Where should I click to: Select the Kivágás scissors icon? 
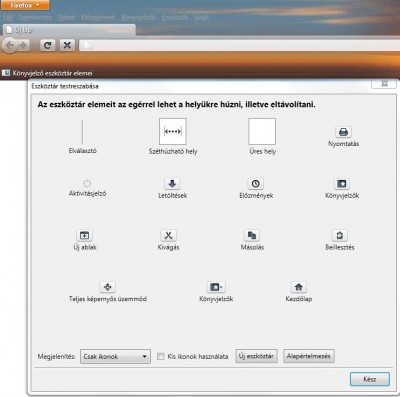(168, 235)
